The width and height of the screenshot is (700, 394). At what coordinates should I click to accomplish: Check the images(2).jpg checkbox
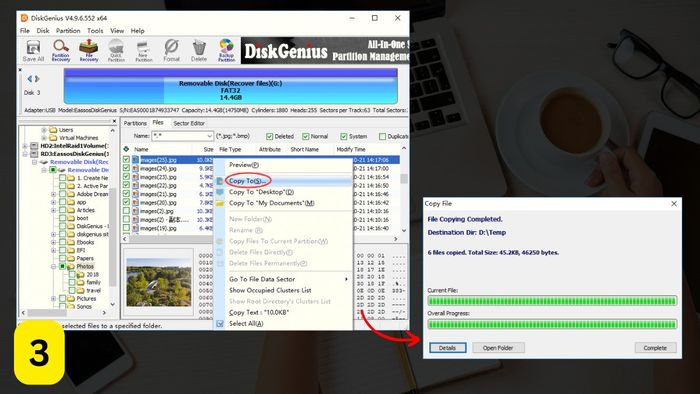coord(126,211)
